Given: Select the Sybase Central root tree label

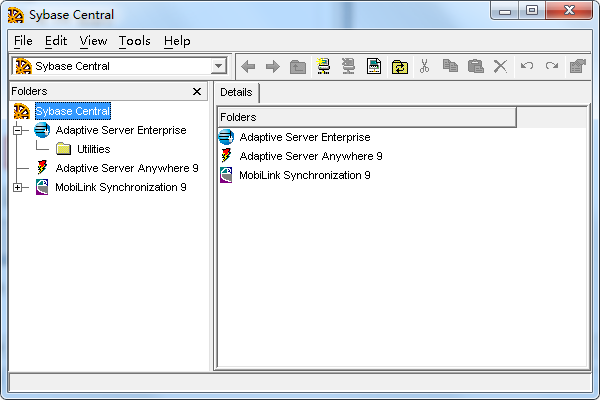Looking at the screenshot, I should coord(73,111).
